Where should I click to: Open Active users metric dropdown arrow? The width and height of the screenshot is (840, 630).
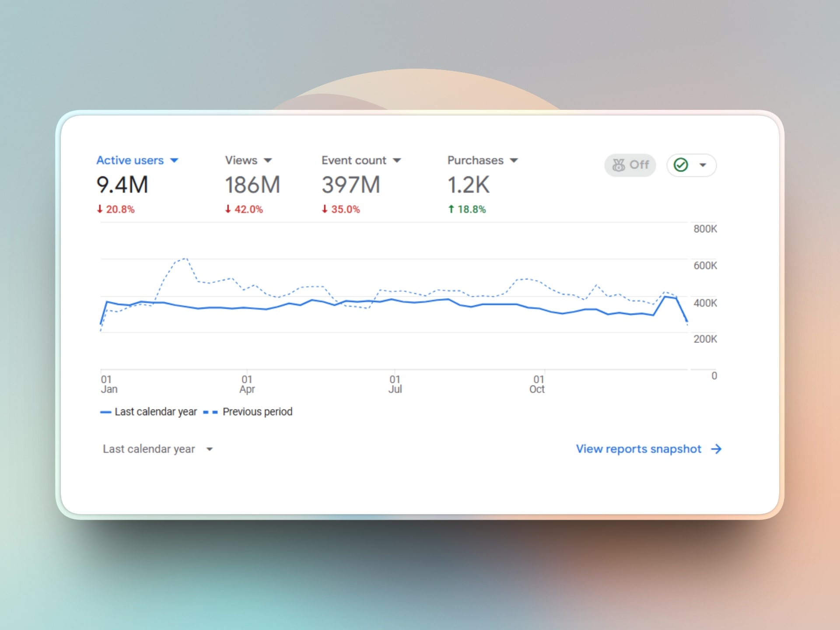174,161
